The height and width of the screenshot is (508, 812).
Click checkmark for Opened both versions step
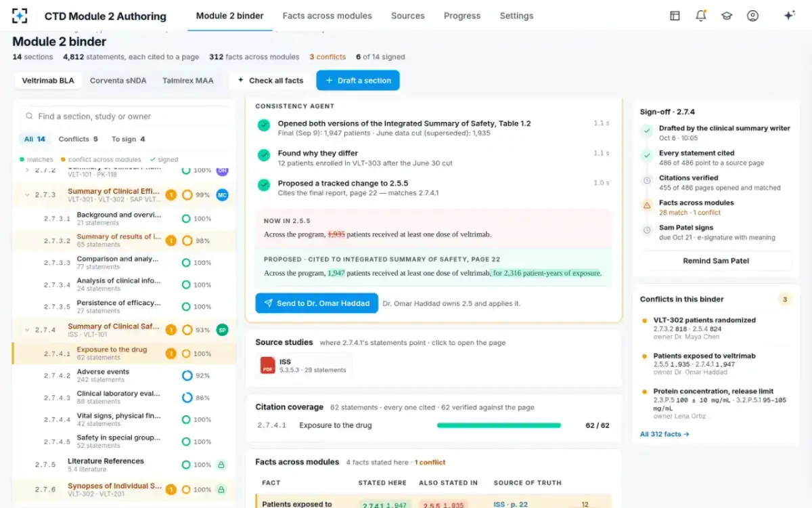tap(264, 125)
